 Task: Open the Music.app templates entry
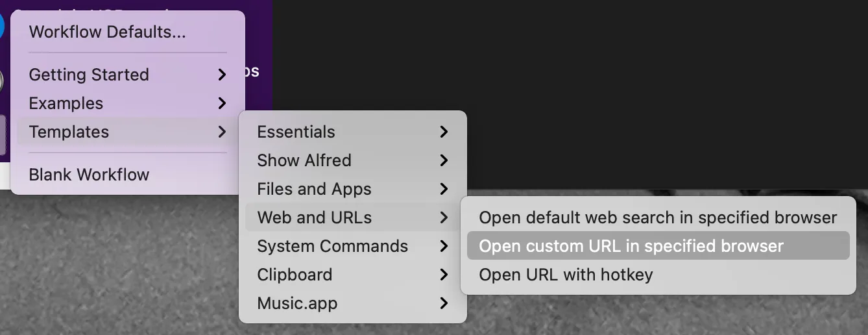[297, 303]
